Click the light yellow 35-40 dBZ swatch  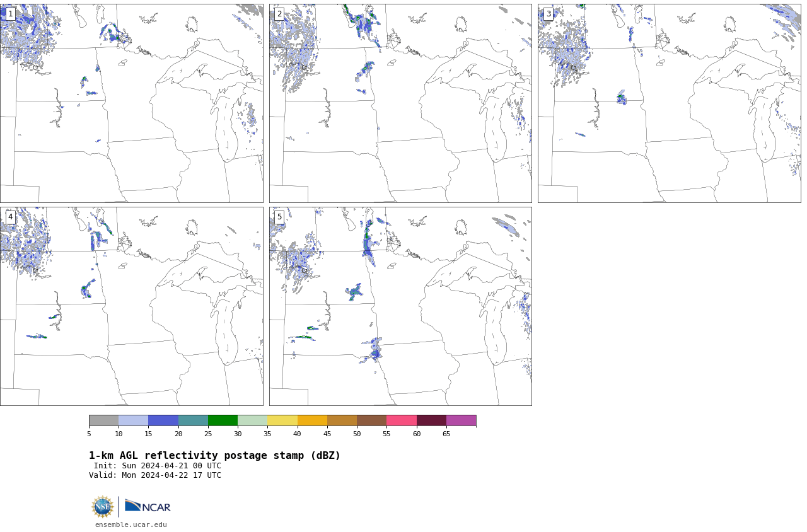282,420
